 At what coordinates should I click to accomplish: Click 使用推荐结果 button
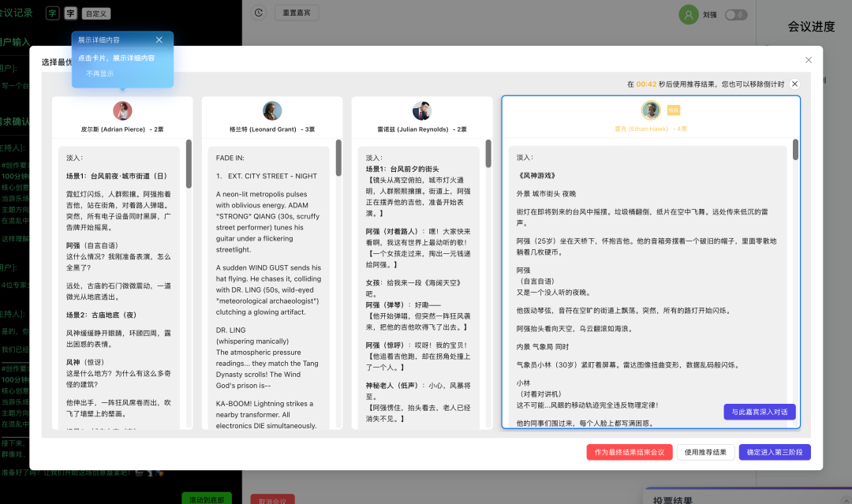(x=704, y=452)
